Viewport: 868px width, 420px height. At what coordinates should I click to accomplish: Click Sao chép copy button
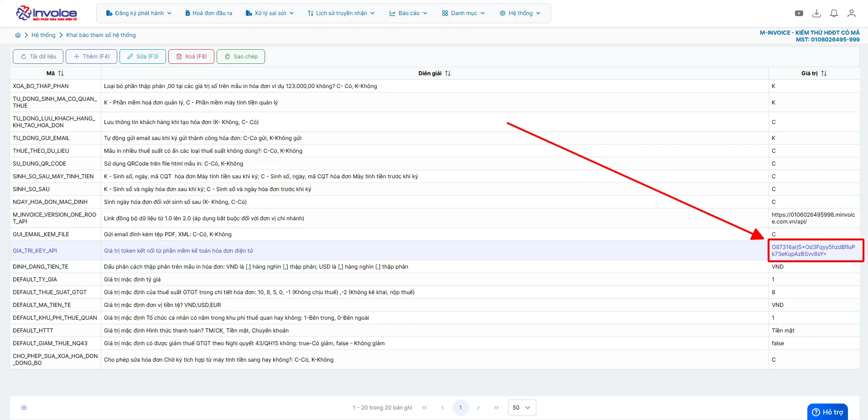pyautogui.click(x=241, y=57)
